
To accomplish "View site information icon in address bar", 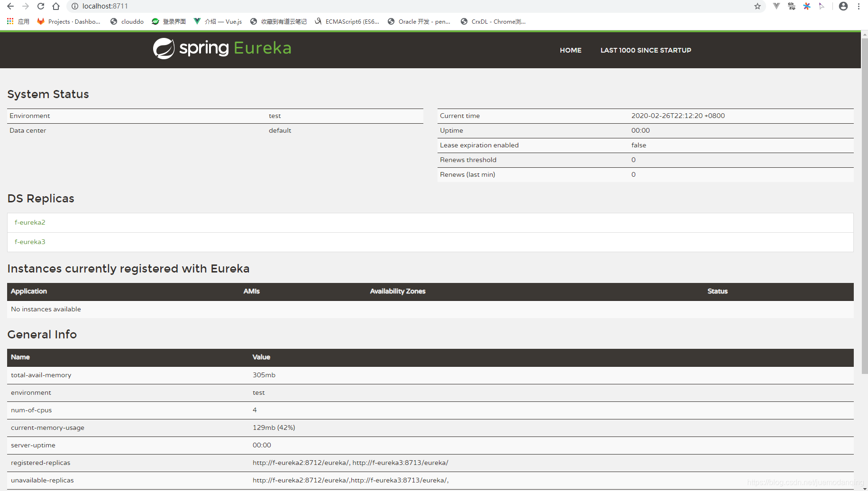I will pyautogui.click(x=74, y=6).
